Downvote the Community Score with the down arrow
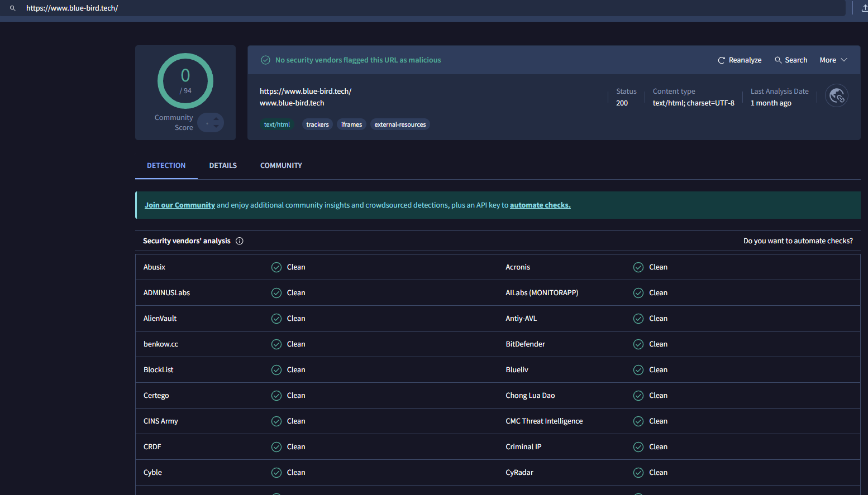Screen dimensions: 868x495 tap(216, 127)
